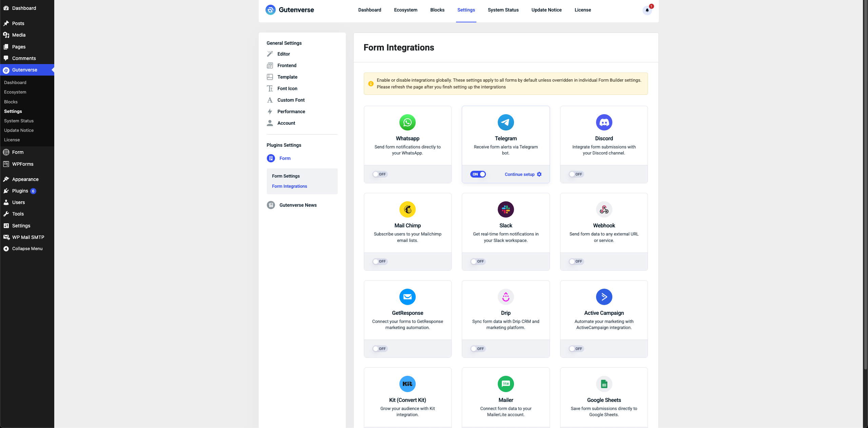868x428 pixels.
Task: Open the Pages menu in WordPress sidebar
Action: point(27,47)
